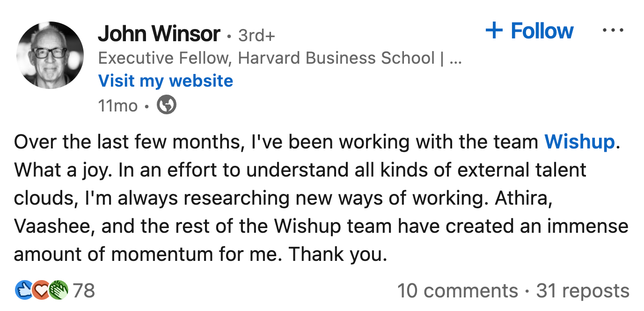Click the red heart love reaction icon
The image size is (644, 311).
click(x=41, y=290)
